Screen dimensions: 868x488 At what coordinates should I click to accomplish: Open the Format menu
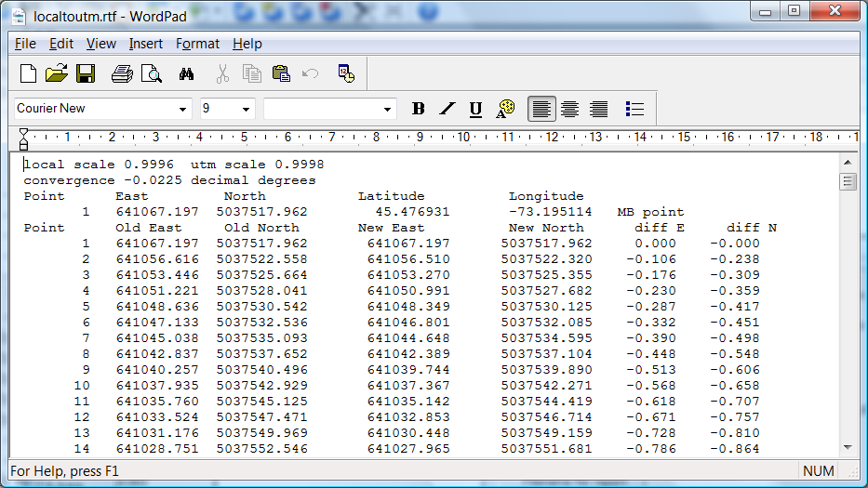pos(197,44)
